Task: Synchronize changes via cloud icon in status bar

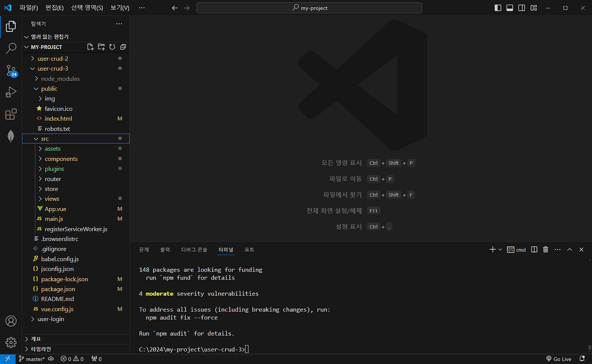Action: point(51,359)
